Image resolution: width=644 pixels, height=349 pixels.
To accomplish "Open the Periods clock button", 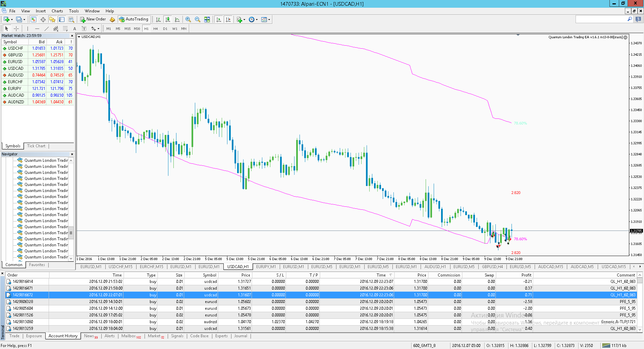I will pos(252,19).
